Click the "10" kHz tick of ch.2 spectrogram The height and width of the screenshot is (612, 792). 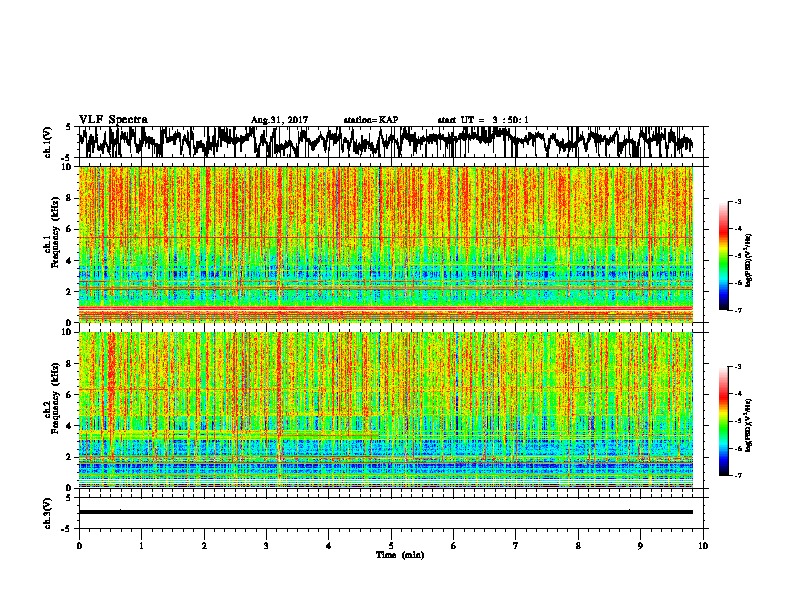(67, 332)
